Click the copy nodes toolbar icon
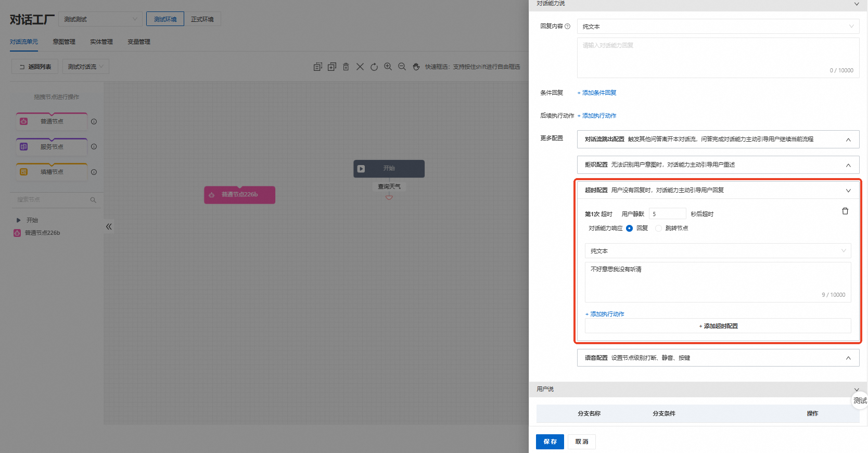 coord(317,67)
